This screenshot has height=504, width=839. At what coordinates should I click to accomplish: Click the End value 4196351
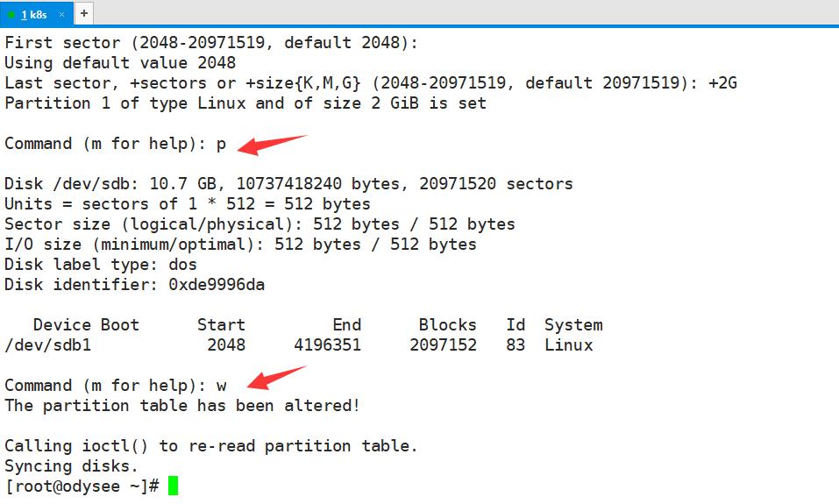coord(328,345)
